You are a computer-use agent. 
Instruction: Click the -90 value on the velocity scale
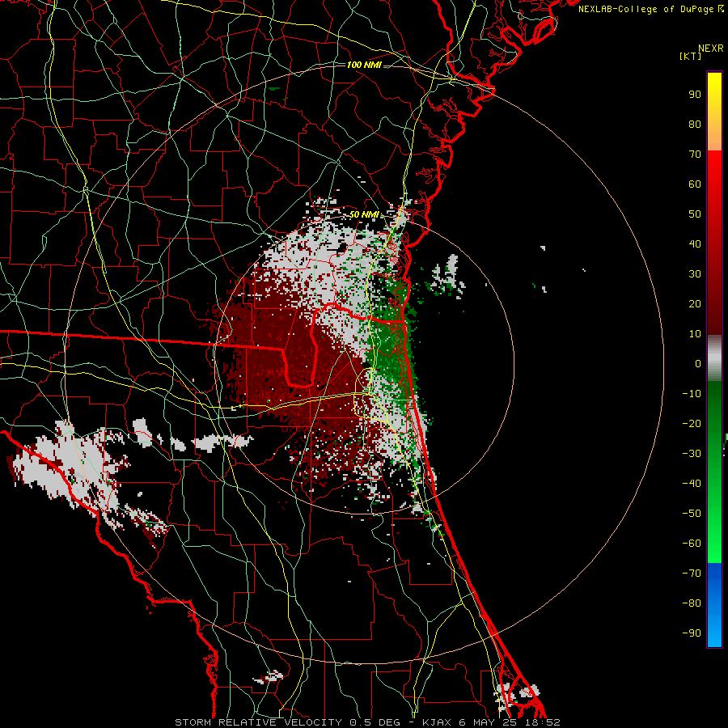[692, 633]
